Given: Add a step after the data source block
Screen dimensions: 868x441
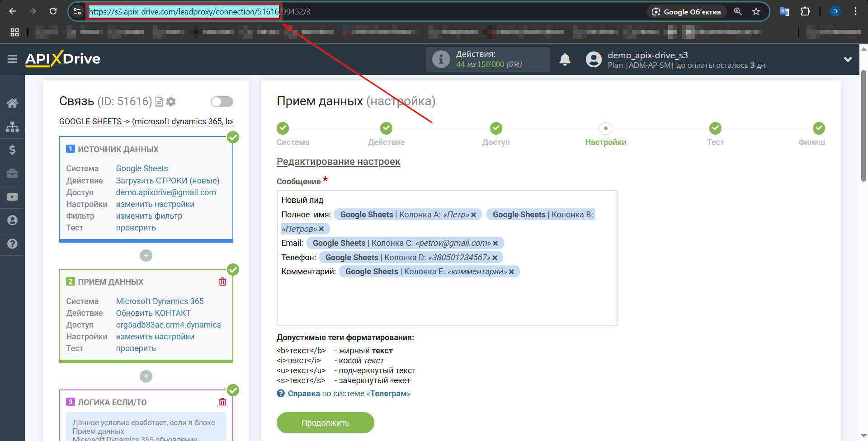Looking at the screenshot, I should [146, 256].
